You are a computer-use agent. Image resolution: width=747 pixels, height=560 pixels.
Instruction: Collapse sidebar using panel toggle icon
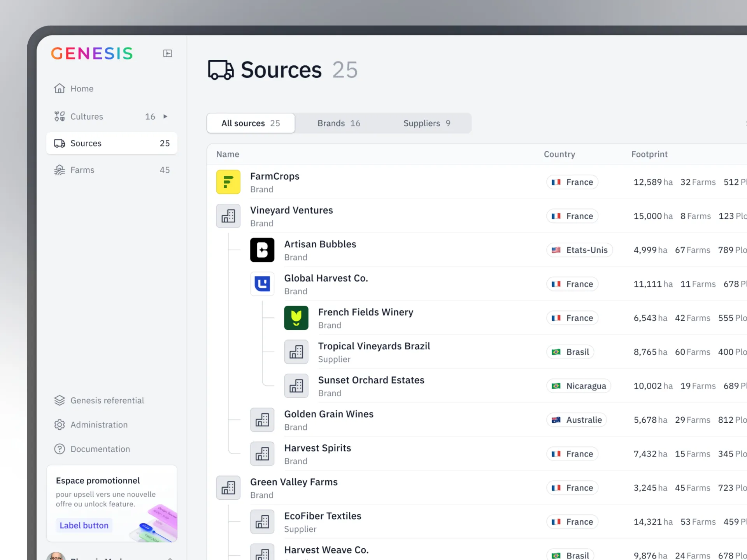[x=168, y=53]
